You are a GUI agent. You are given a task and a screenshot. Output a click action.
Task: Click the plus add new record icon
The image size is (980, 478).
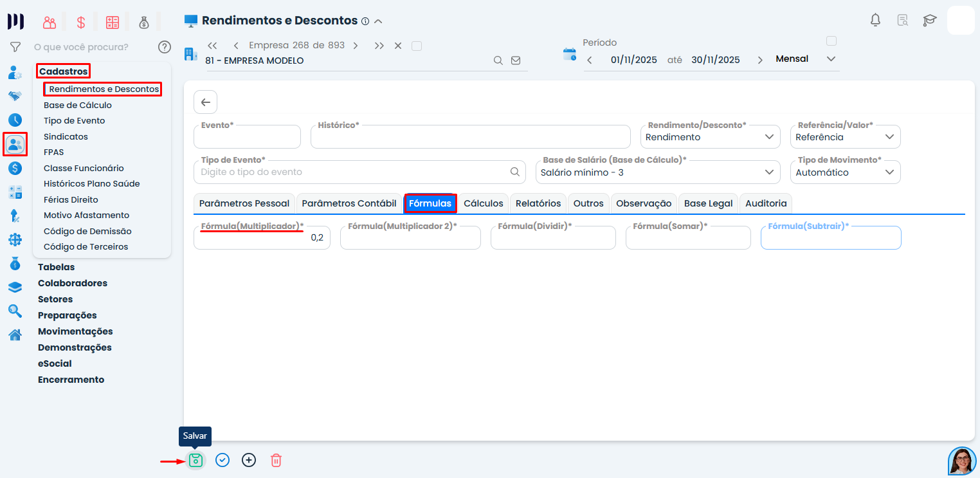click(x=249, y=460)
